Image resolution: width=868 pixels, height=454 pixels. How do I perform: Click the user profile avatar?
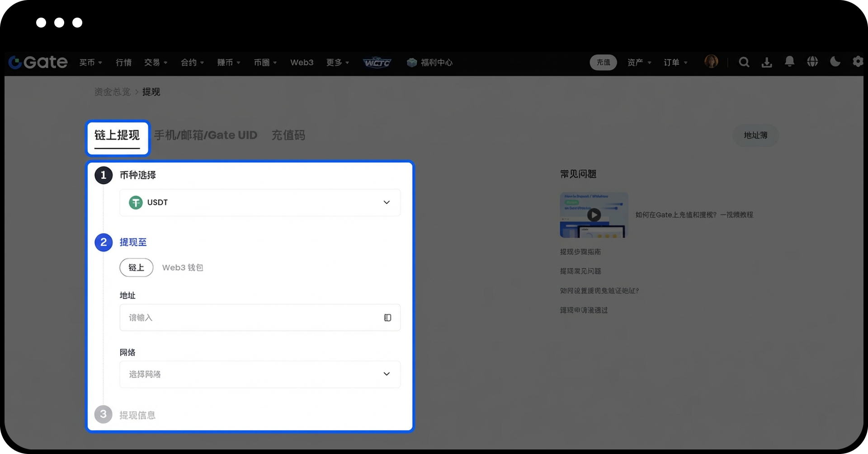click(x=711, y=62)
